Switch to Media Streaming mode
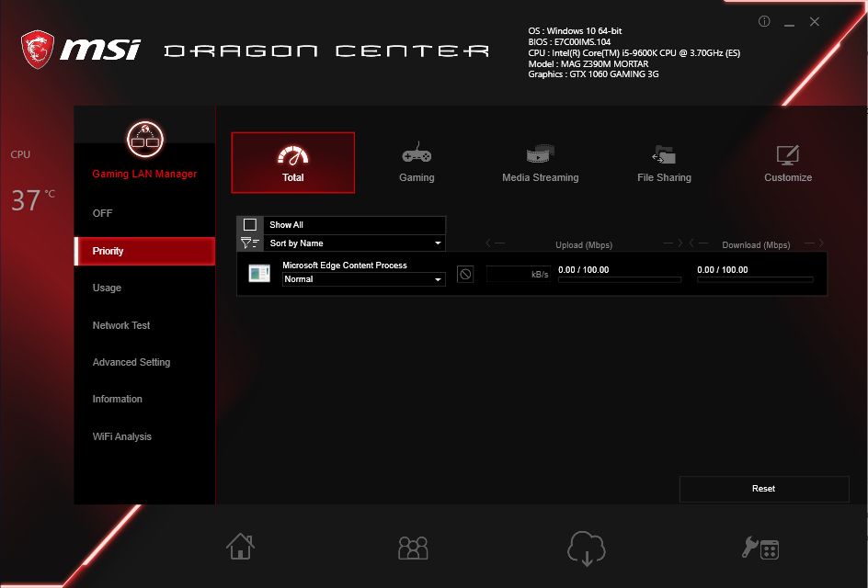The image size is (868, 588). tap(540, 163)
